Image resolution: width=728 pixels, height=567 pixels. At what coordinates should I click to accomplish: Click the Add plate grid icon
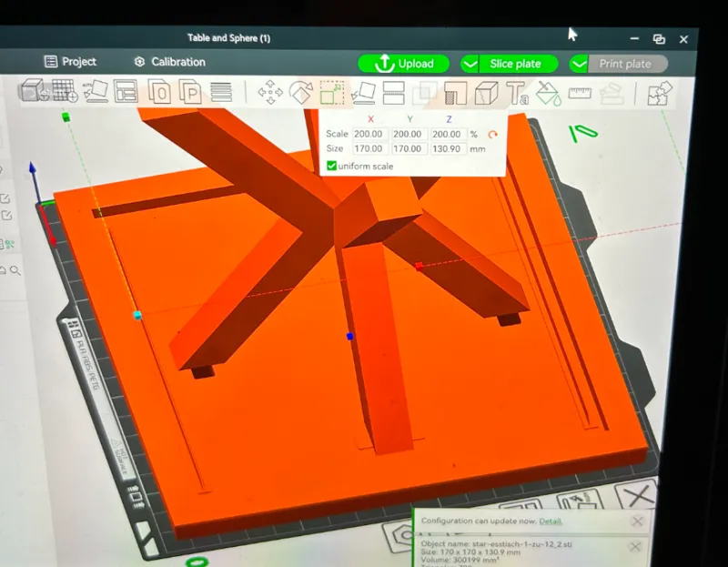point(64,90)
